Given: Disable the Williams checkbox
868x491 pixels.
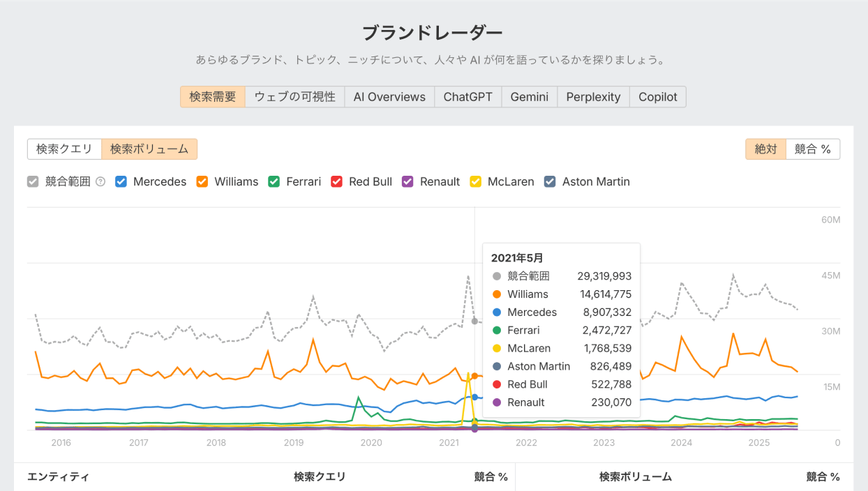Looking at the screenshot, I should click(x=202, y=181).
